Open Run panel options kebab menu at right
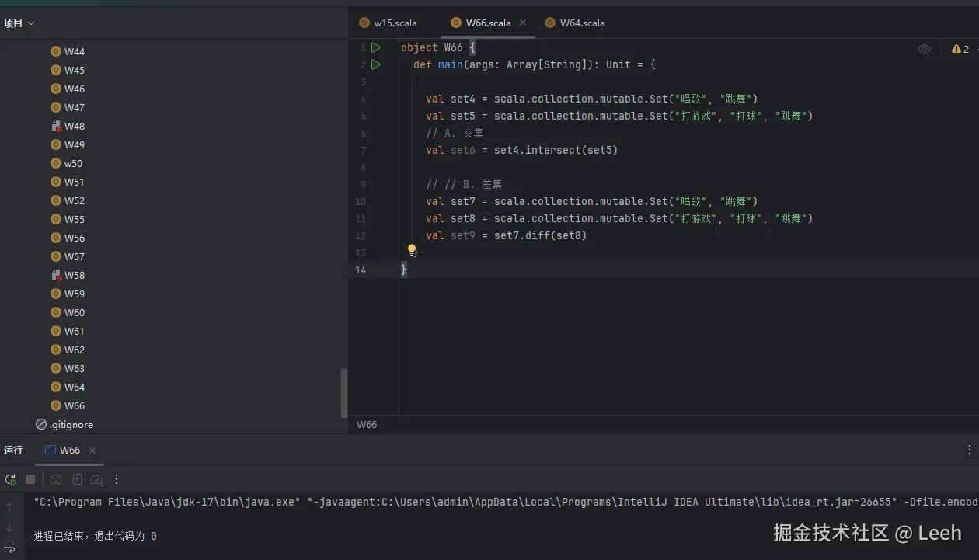This screenshot has width=979, height=560. tap(969, 450)
